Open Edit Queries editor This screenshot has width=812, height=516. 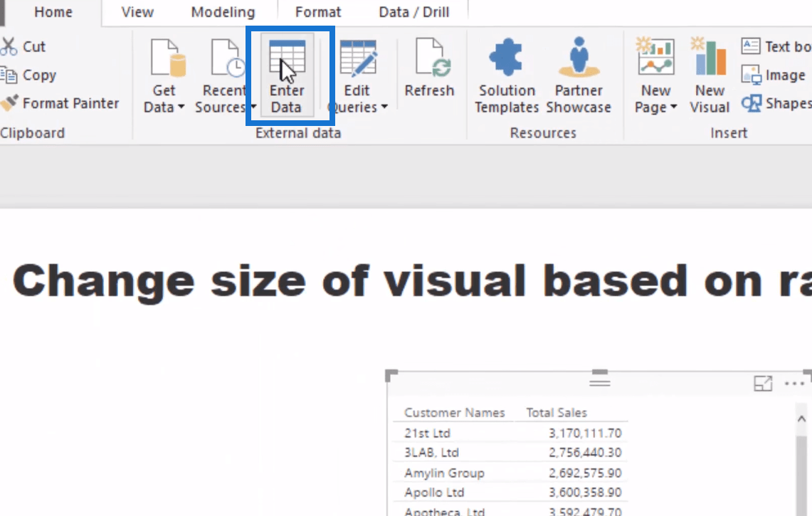(357, 76)
